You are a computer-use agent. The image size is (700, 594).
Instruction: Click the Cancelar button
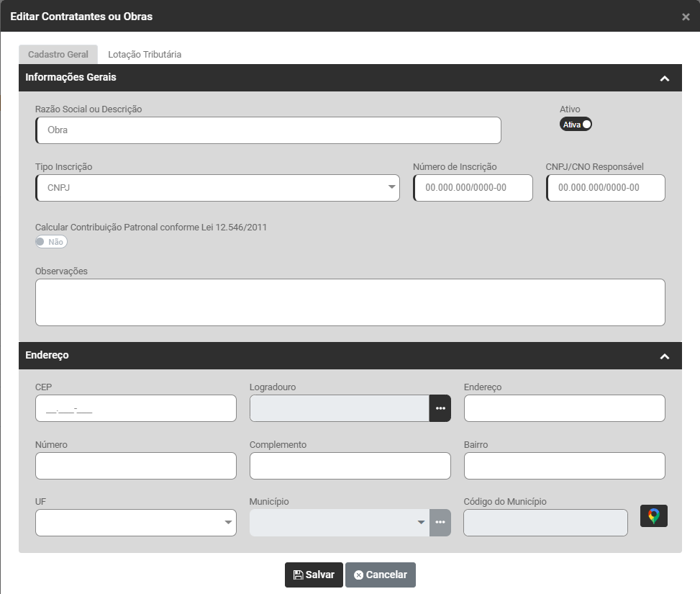coord(381,575)
